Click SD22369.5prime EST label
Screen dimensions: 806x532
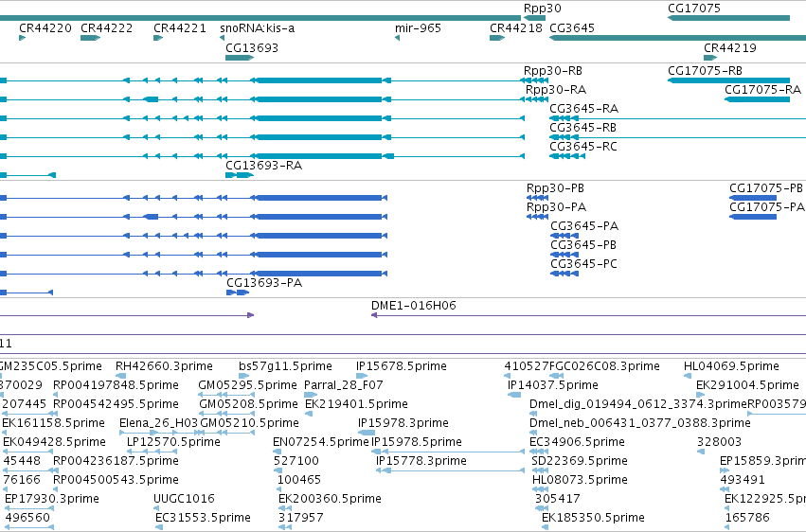click(580, 462)
